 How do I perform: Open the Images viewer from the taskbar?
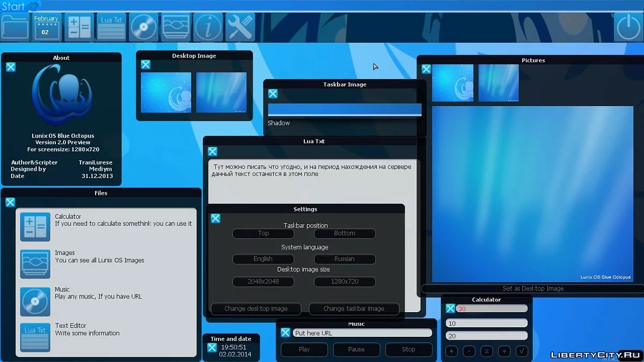pyautogui.click(x=175, y=26)
